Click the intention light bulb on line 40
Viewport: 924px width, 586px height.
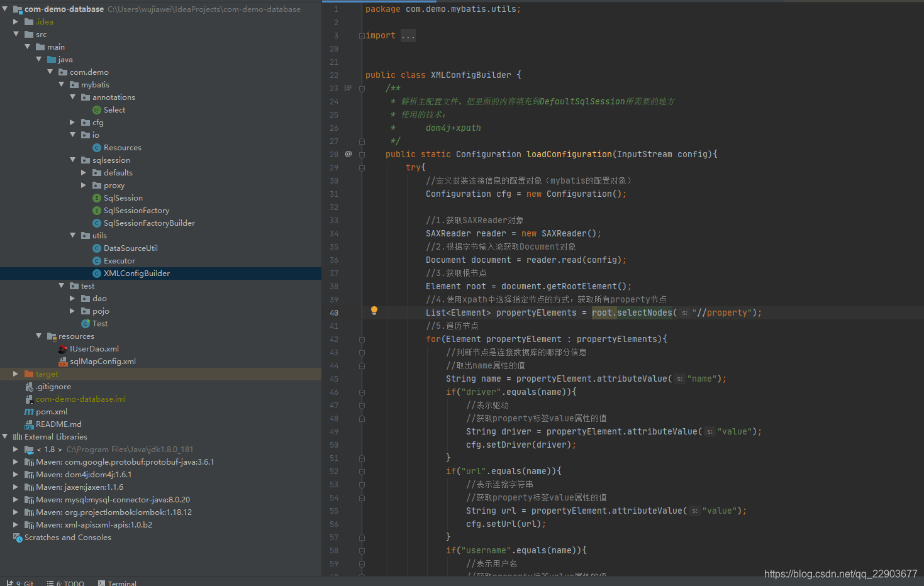(374, 311)
